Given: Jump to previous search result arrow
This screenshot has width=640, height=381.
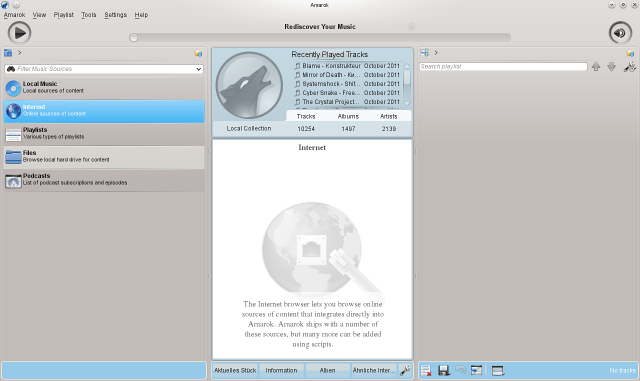Looking at the screenshot, I should (x=596, y=67).
